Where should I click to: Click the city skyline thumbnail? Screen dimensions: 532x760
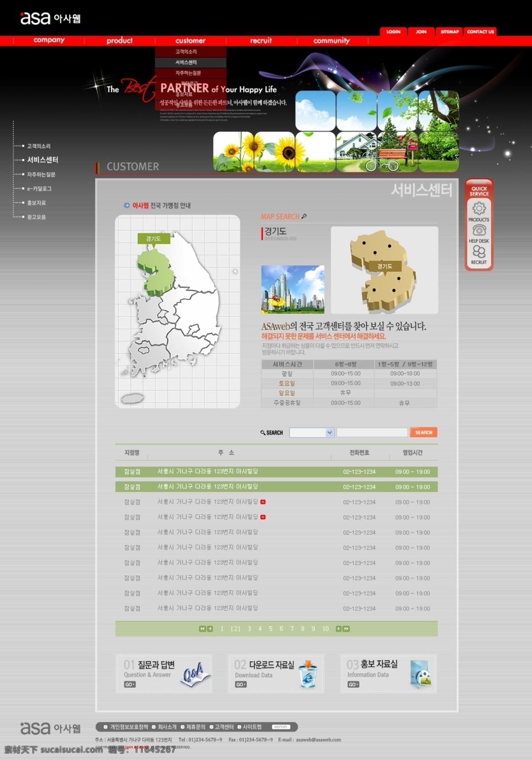[293, 290]
